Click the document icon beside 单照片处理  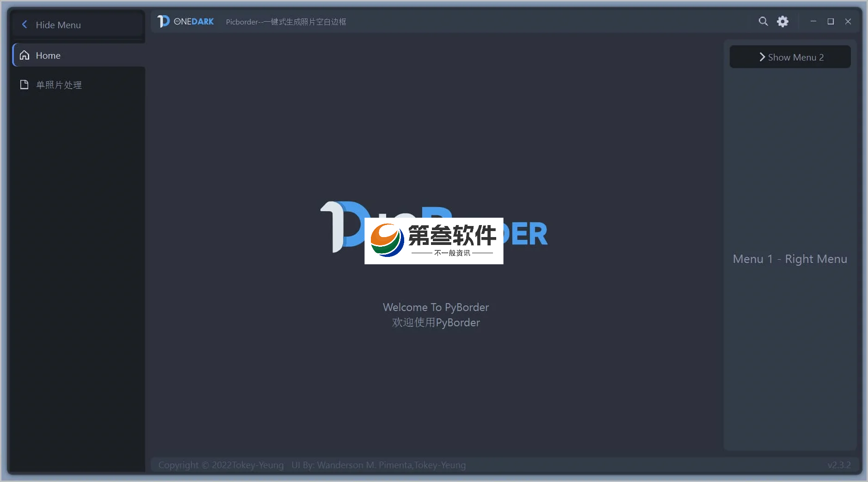click(x=25, y=85)
